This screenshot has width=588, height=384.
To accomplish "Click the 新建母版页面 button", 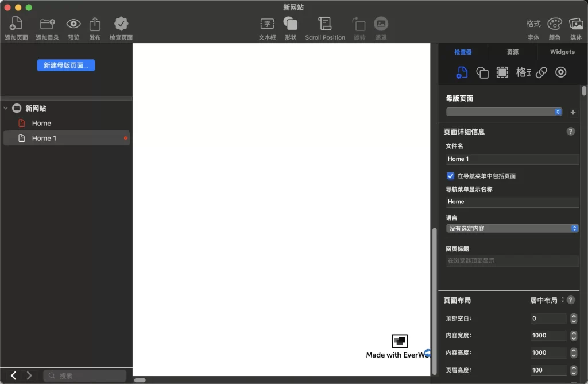I will pos(65,66).
